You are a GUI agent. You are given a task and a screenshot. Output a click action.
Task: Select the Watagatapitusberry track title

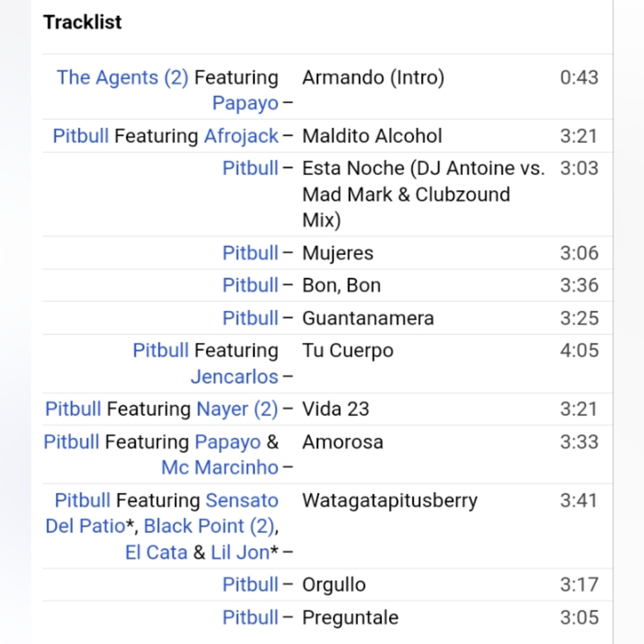click(x=390, y=500)
